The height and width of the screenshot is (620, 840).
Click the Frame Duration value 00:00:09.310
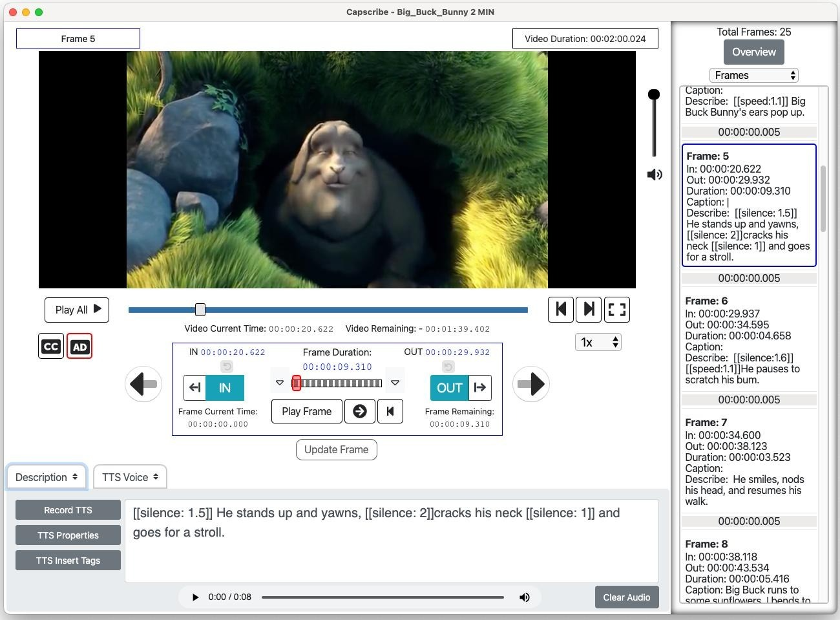point(337,367)
